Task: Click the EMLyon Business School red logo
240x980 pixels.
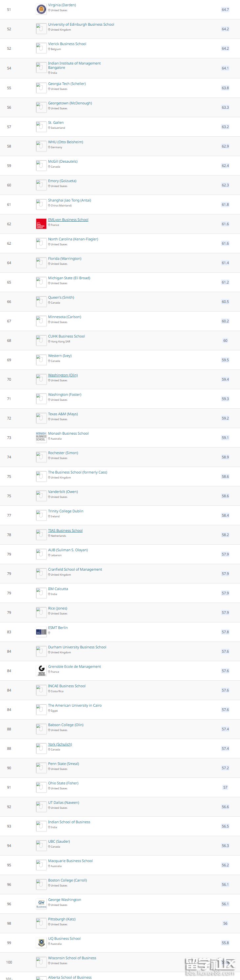Action: (x=41, y=224)
